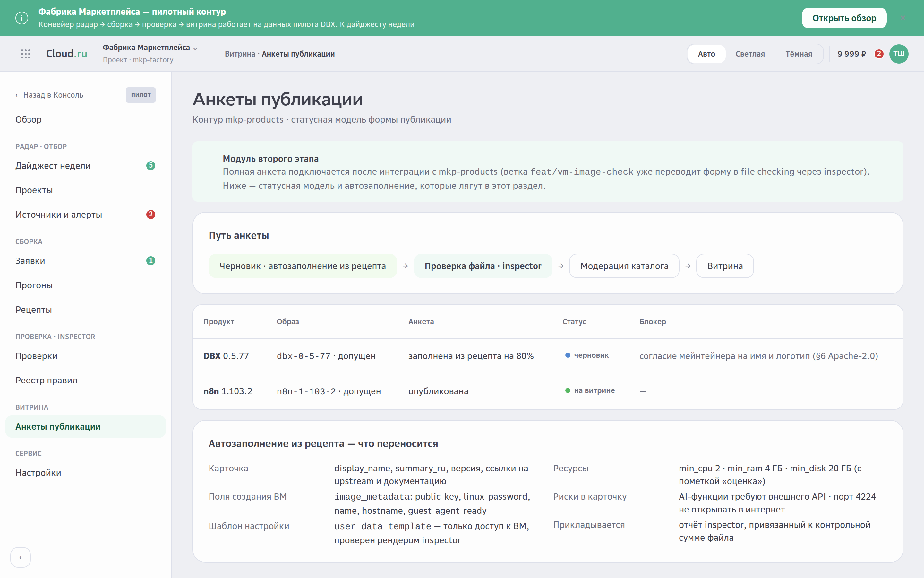Click the balance 9 999 ₽
The height and width of the screenshot is (578, 924).
pos(851,54)
